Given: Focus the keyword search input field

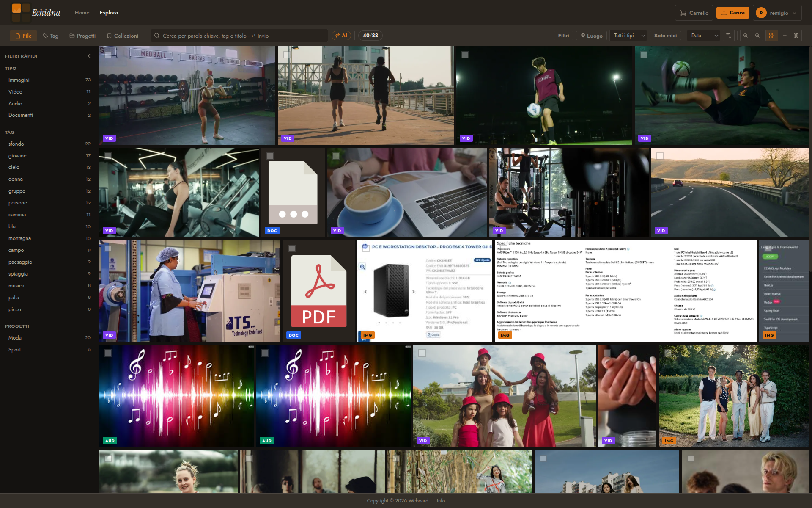Looking at the screenshot, I should (x=239, y=36).
